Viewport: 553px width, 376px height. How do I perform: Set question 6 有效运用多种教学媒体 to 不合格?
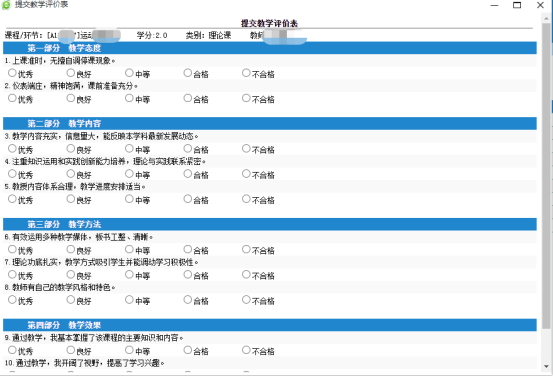(246, 249)
